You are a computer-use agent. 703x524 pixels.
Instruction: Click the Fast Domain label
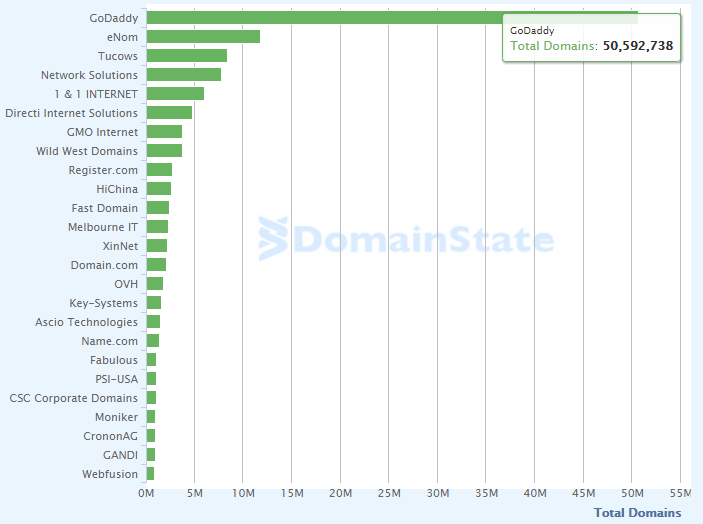tap(104, 208)
